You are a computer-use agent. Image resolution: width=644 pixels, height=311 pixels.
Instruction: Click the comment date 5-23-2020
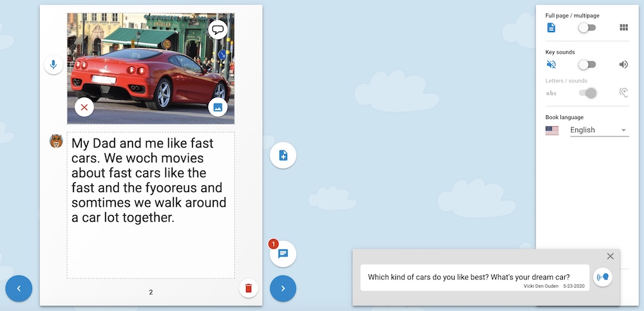click(x=573, y=286)
